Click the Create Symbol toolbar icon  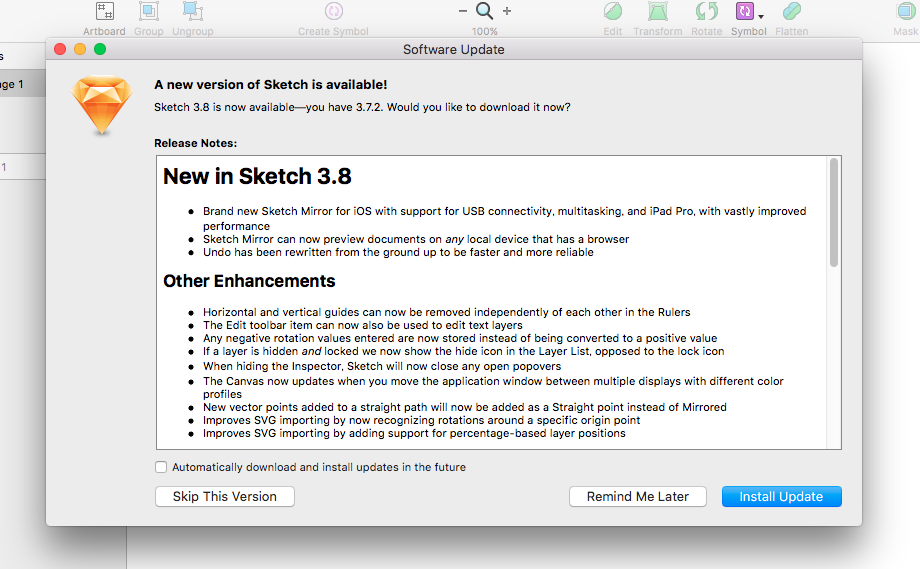[x=333, y=11]
